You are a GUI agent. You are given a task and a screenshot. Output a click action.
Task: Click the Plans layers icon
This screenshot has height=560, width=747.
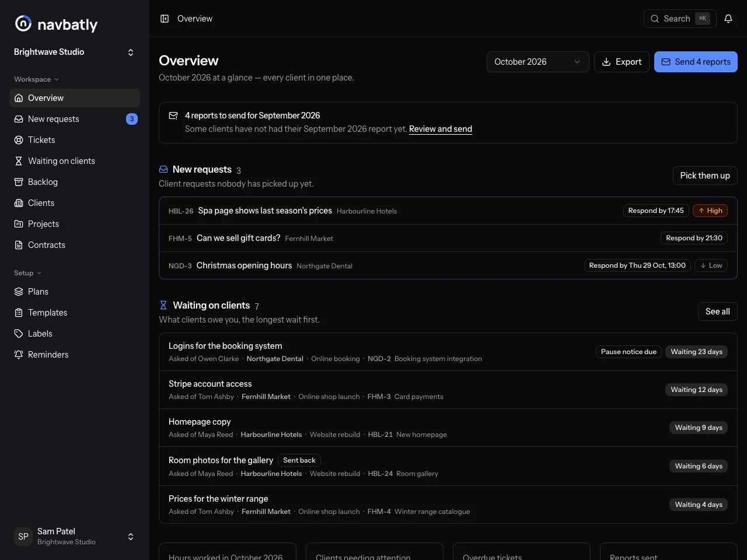click(19, 292)
